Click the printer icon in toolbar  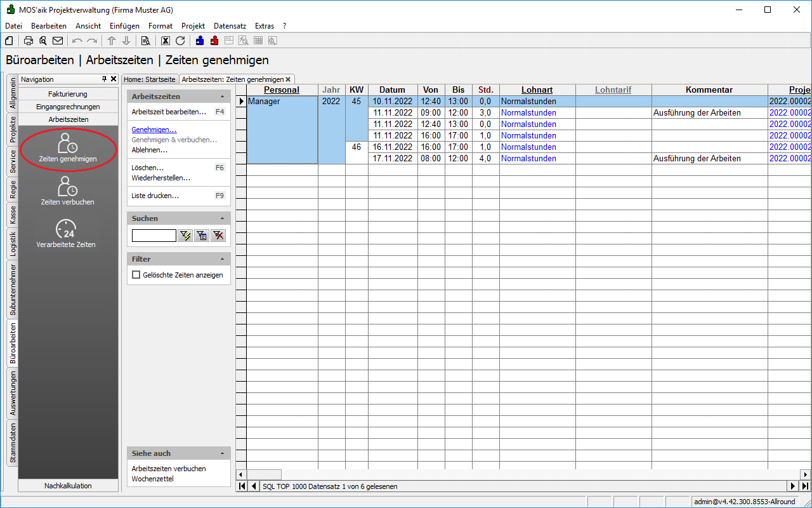click(29, 41)
